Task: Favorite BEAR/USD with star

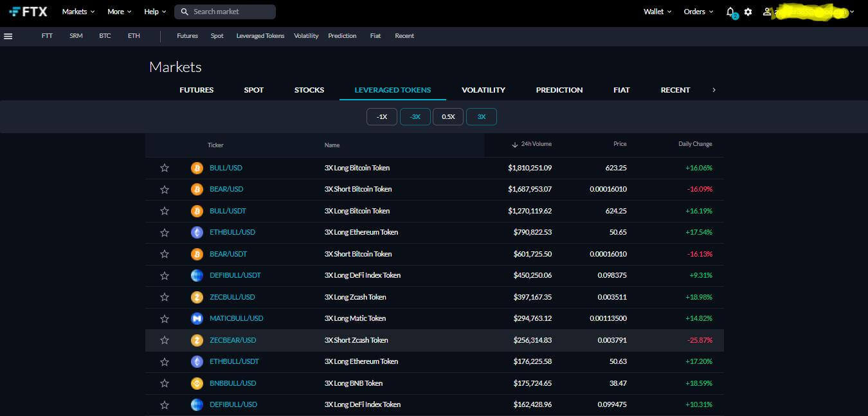Action: (x=165, y=189)
